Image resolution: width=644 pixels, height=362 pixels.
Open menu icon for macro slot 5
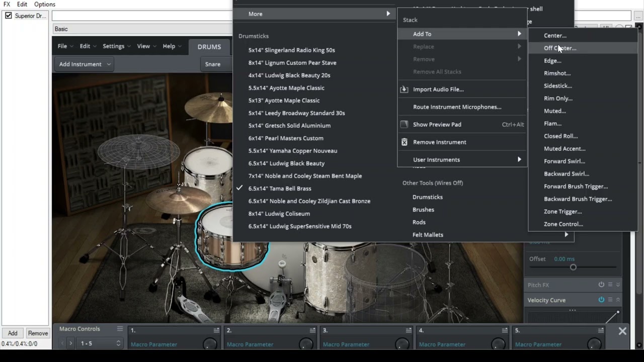(x=601, y=330)
